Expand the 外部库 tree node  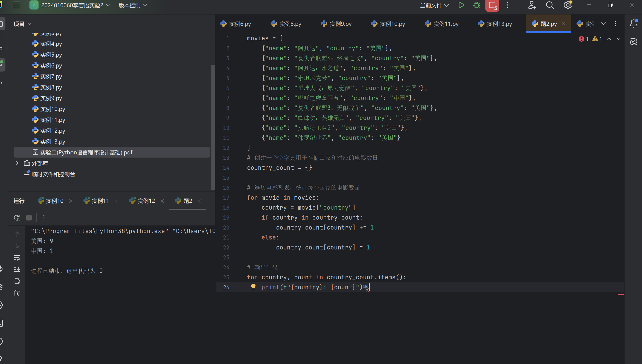point(17,163)
